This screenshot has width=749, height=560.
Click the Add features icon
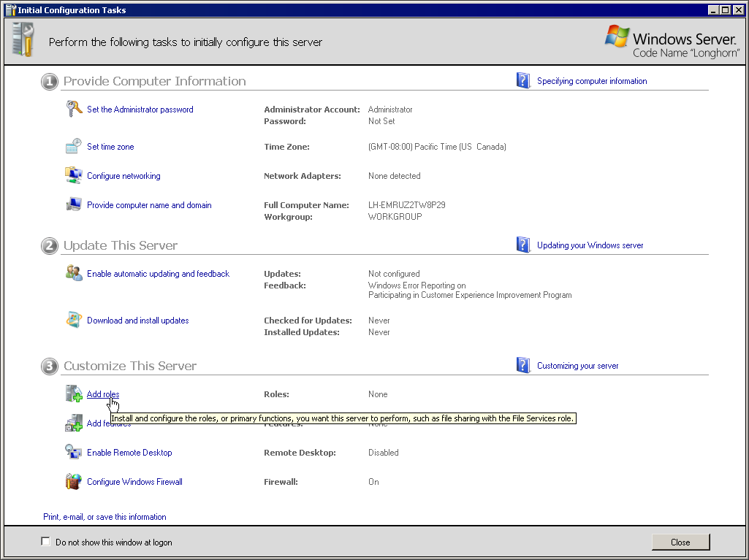point(74,423)
